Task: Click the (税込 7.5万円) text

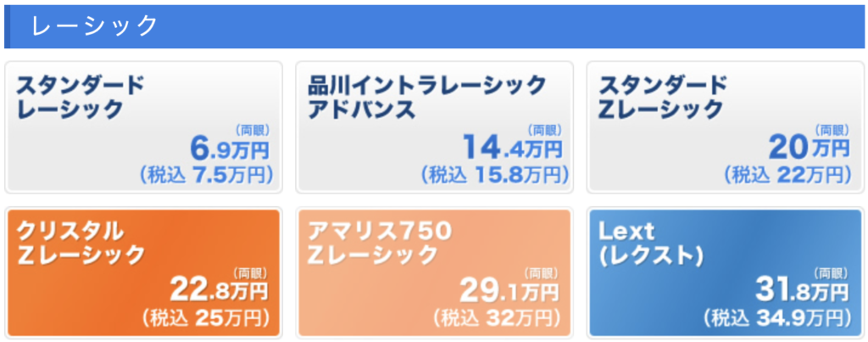Action: 207,176
